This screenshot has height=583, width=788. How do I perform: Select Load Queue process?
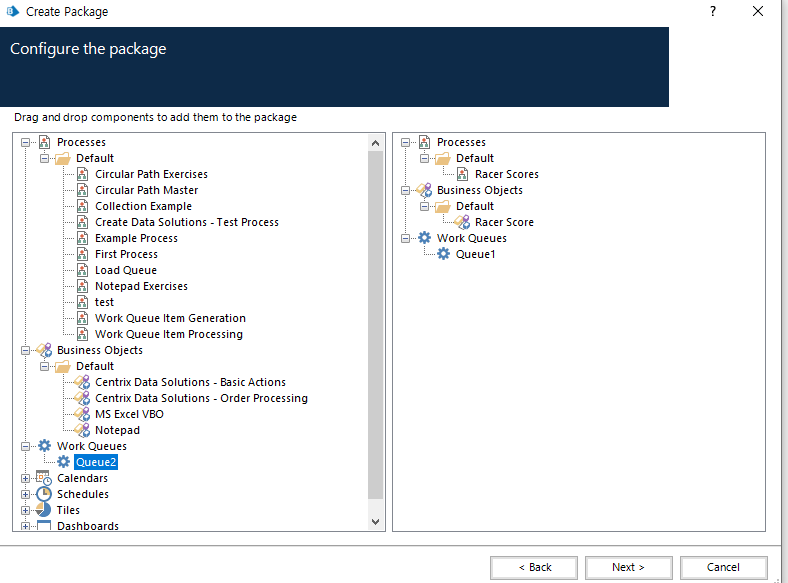pos(126,270)
